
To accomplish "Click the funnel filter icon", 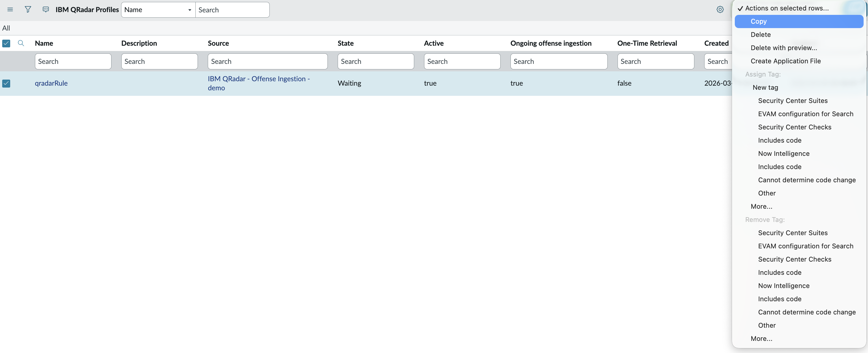I will pos(28,9).
